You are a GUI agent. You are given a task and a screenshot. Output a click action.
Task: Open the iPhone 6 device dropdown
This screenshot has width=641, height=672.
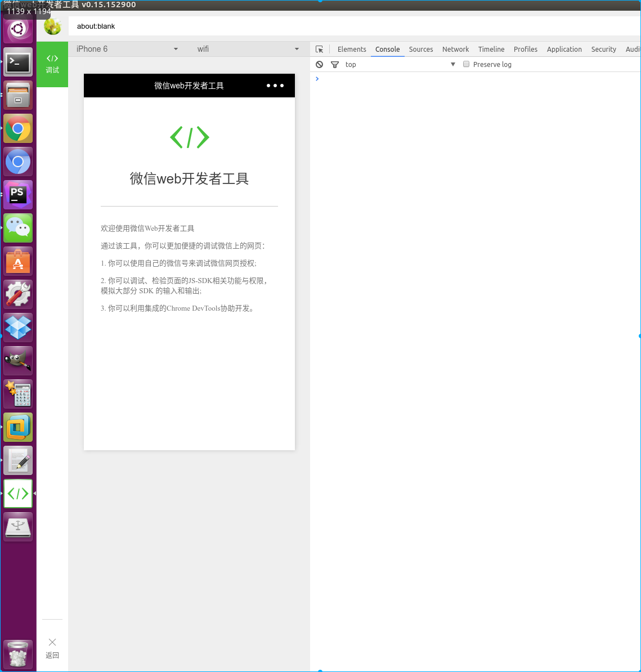(x=127, y=49)
